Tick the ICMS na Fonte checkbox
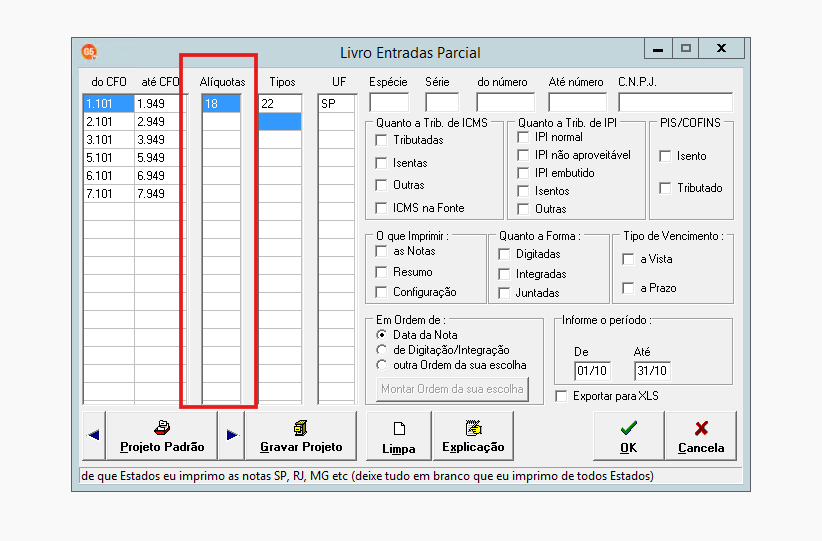This screenshot has height=541, width=822. click(x=382, y=208)
